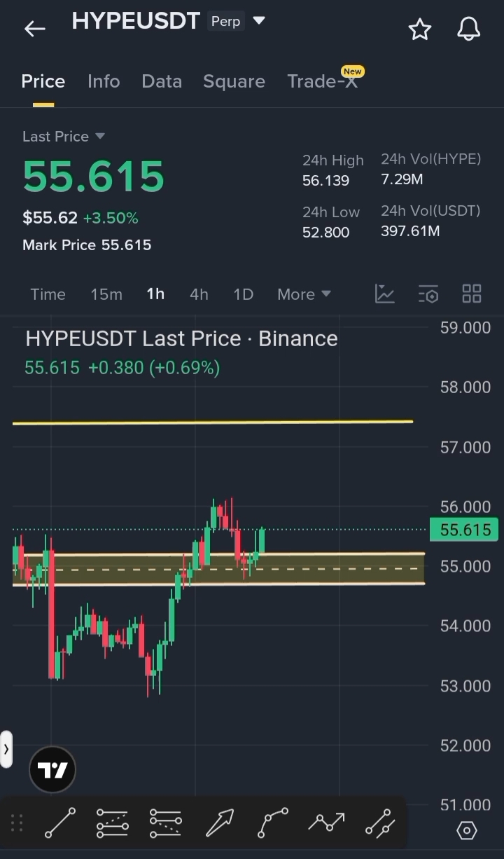Click the Mark Price 55.615 text
The image size is (504, 859).
pyautogui.click(x=87, y=245)
